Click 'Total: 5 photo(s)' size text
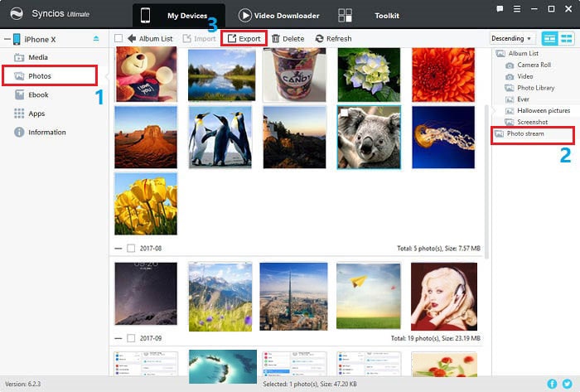 click(x=438, y=248)
